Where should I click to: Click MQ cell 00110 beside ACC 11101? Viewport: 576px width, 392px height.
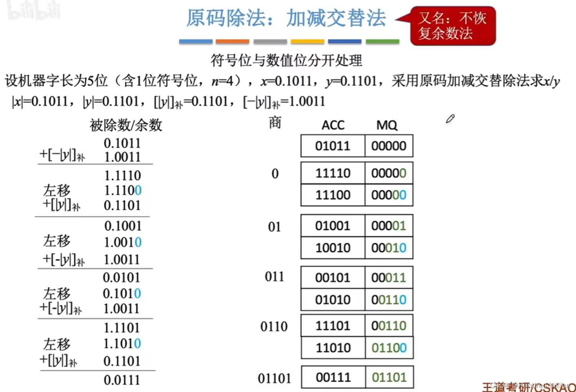tap(389, 325)
